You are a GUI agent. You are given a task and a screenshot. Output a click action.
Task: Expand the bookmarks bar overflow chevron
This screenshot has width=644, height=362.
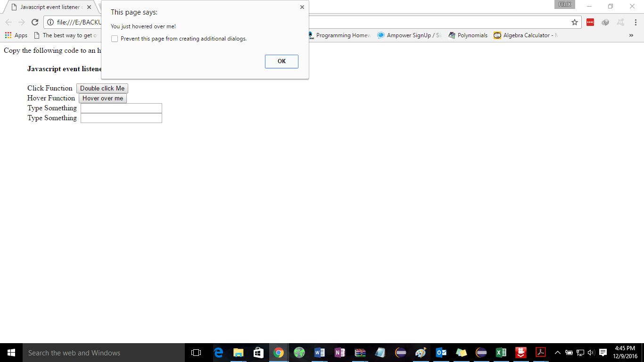[631, 35]
